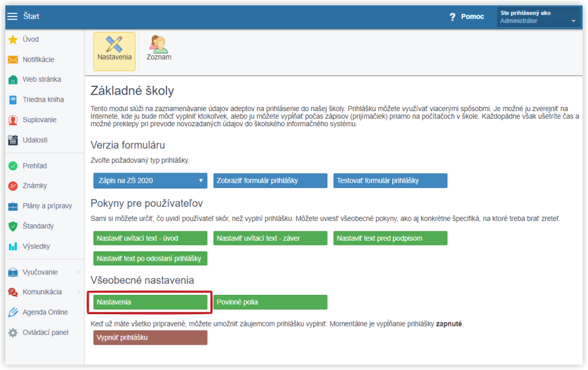Viewport: 588px width, 370px height.
Task: Click Zobraziť formulár prihlášky button
Action: click(x=270, y=180)
